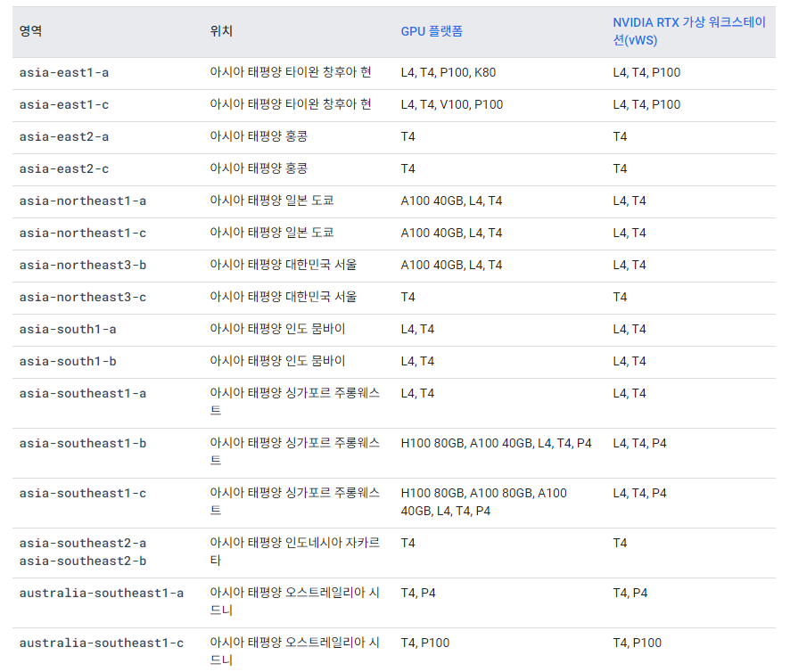Select the australia-southeast1-c zone cell
Image resolution: width=790 pixels, height=672 pixels.
point(102,643)
